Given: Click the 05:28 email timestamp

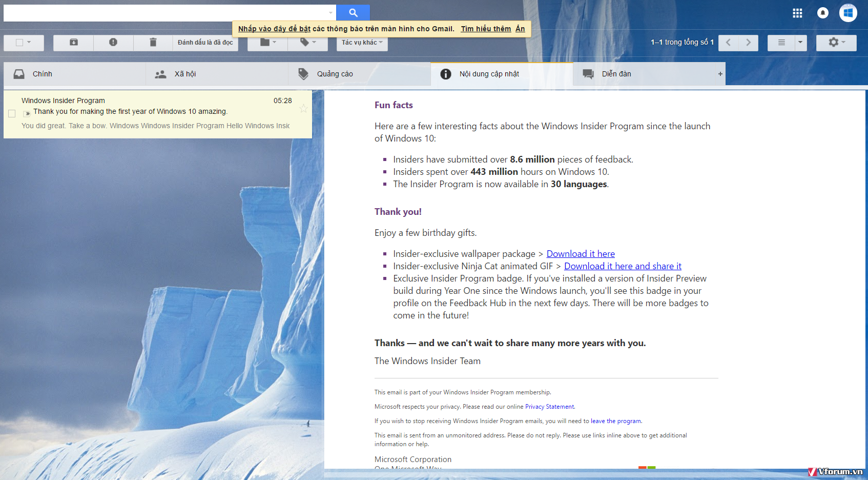Looking at the screenshot, I should pos(283,101).
